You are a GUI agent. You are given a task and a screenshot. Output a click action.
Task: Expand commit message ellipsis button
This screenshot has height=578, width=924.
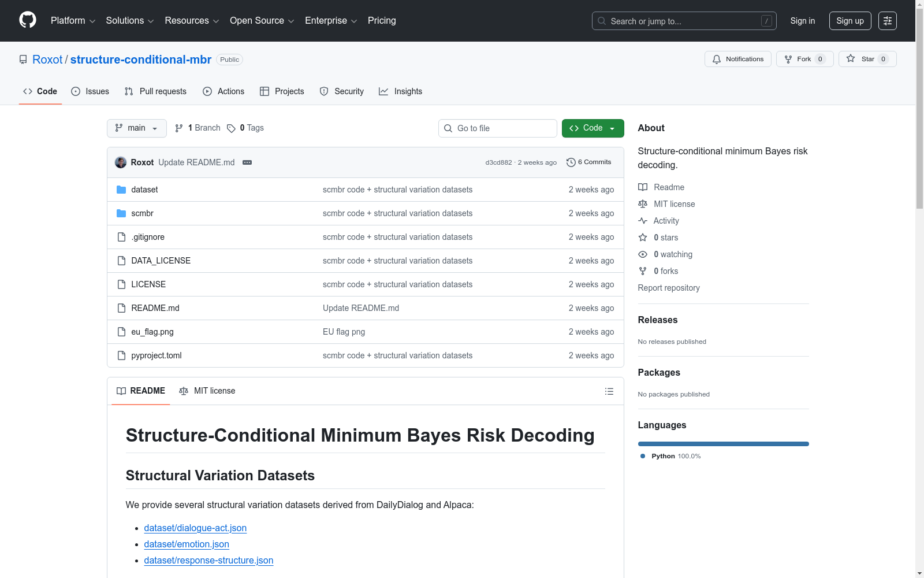coord(247,162)
